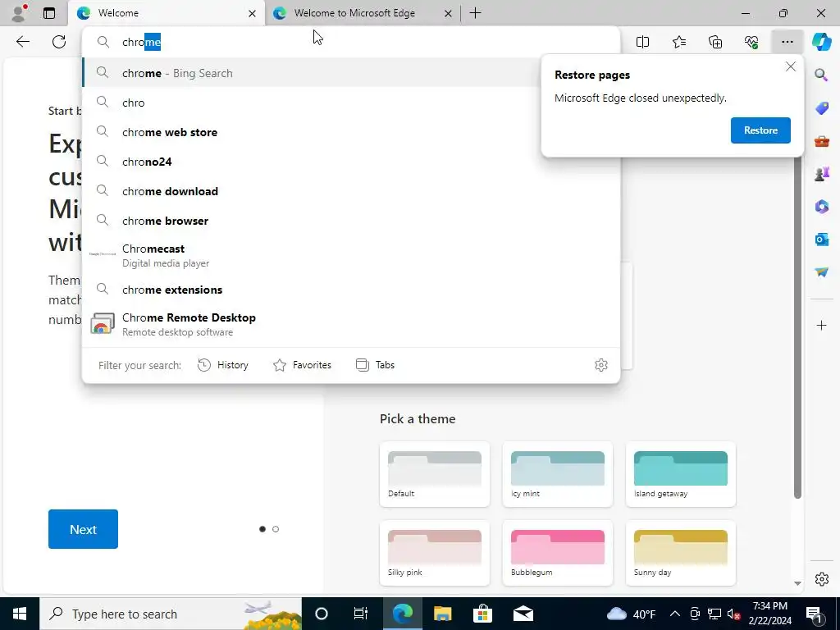The height and width of the screenshot is (630, 840).
Task: Show hidden system tray icons
Action: click(675, 614)
